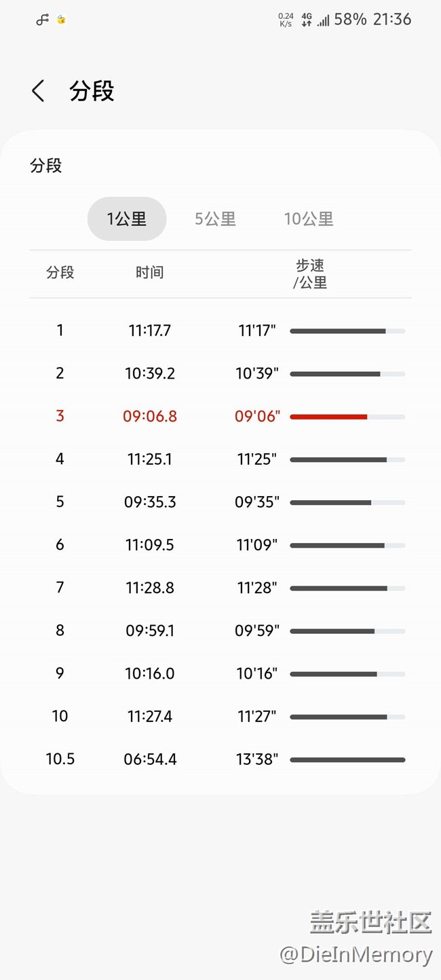Image resolution: width=441 pixels, height=980 pixels.
Task: Tap the looped notification icon in status bar
Action: [x=43, y=20]
